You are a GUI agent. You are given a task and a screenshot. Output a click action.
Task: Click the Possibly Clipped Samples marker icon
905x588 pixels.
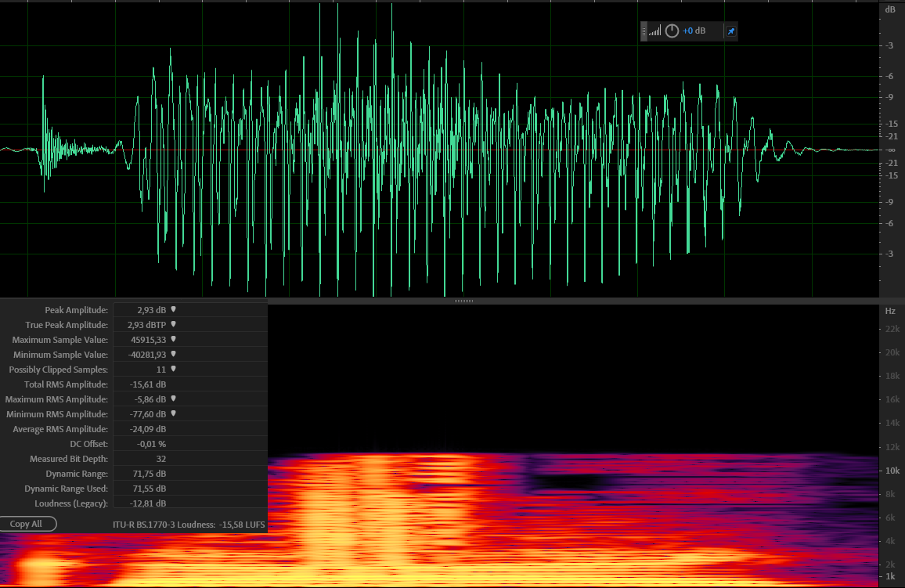point(173,370)
